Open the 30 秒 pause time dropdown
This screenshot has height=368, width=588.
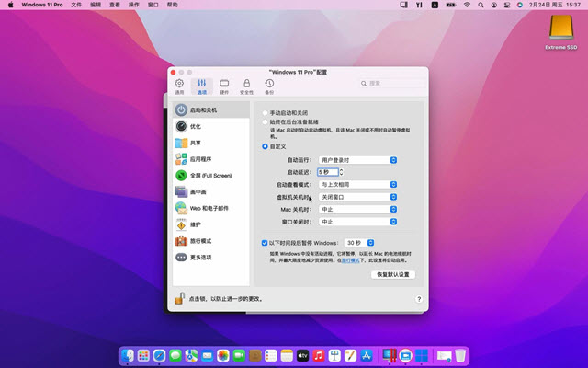pyautogui.click(x=359, y=243)
